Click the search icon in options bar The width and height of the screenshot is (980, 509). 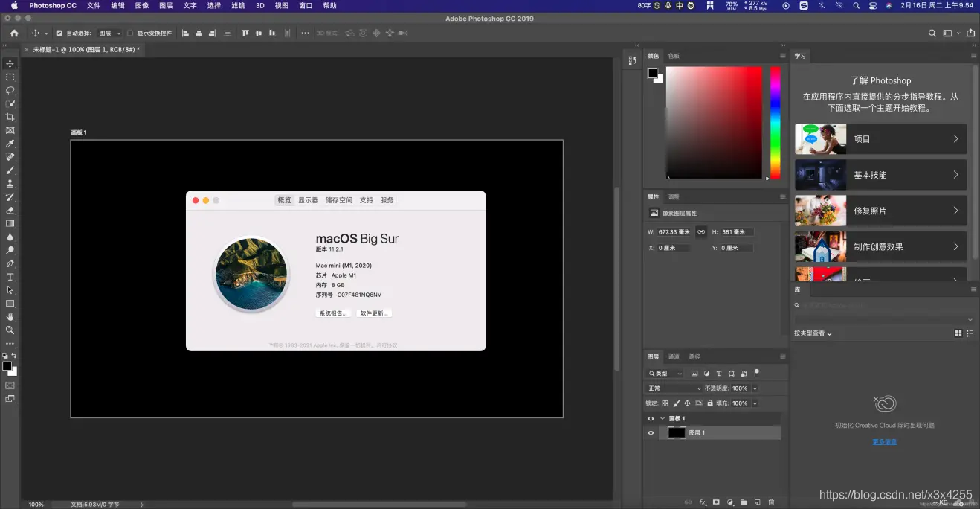tap(932, 33)
